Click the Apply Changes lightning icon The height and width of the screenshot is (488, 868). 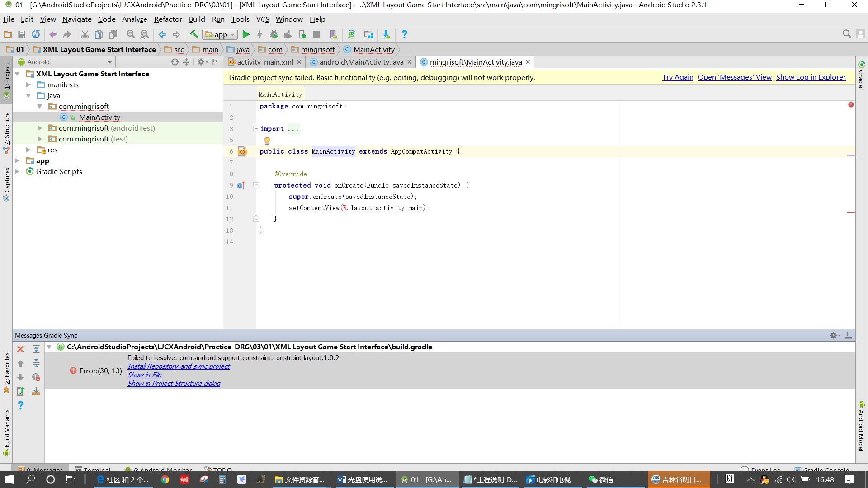pyautogui.click(x=260, y=34)
